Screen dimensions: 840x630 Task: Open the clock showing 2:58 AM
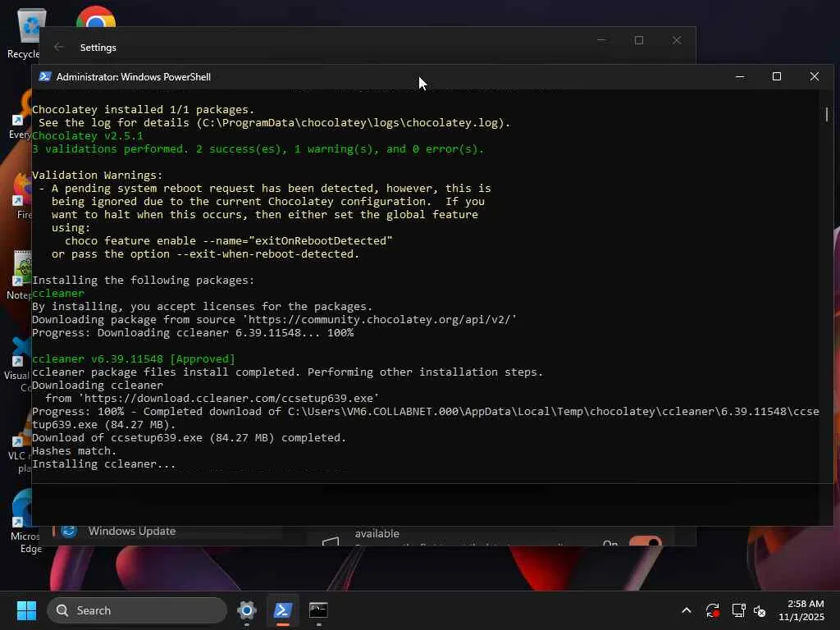[x=801, y=610]
